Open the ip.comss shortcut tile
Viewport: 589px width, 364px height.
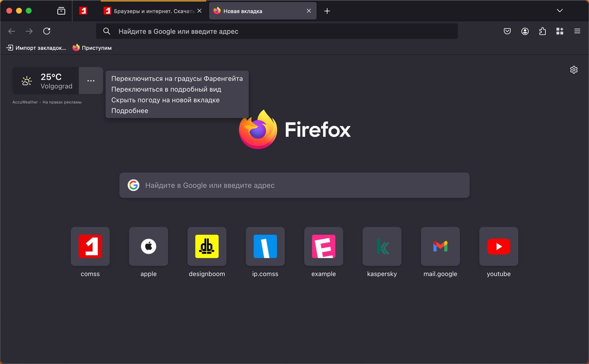[265, 252]
